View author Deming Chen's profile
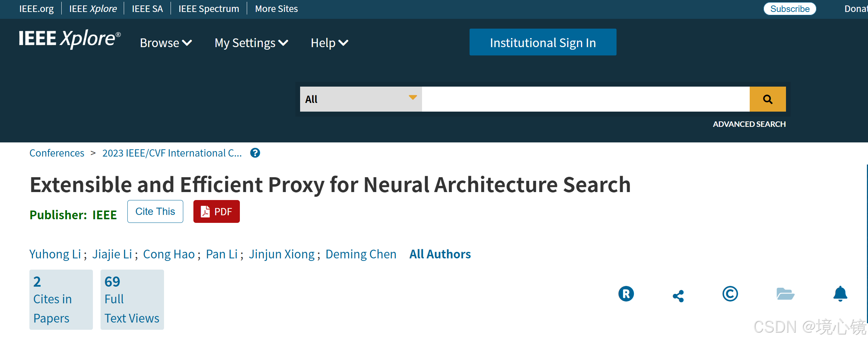This screenshot has width=868, height=341. (361, 254)
